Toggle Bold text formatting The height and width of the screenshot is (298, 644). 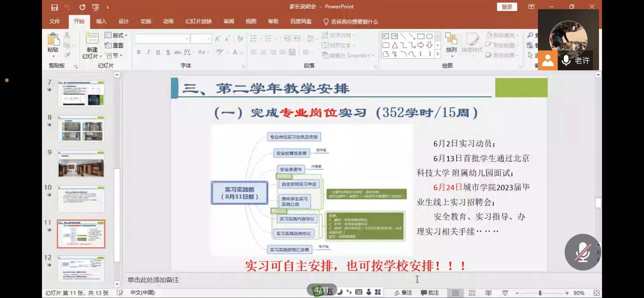pos(139,52)
